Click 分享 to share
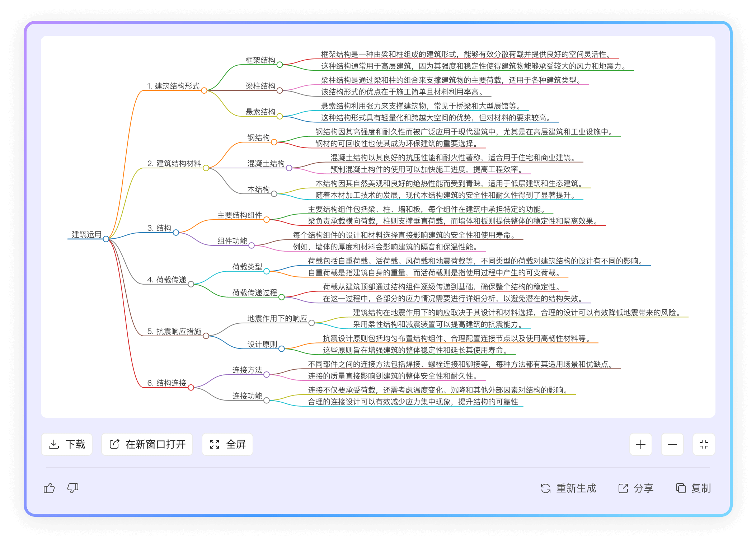 point(636,488)
